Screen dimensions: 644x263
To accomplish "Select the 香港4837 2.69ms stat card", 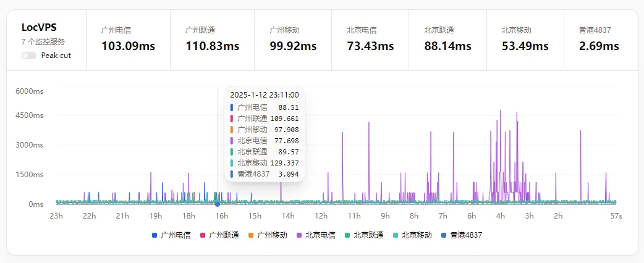I will [601, 40].
